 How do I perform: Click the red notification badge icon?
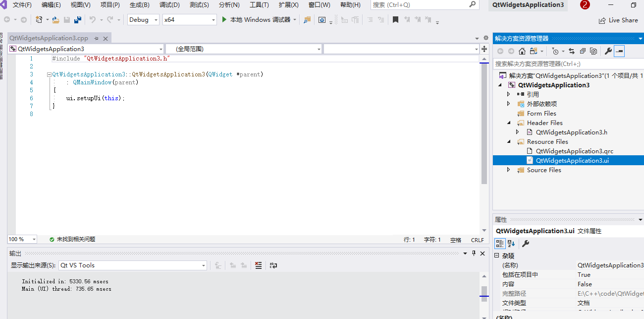[585, 5]
